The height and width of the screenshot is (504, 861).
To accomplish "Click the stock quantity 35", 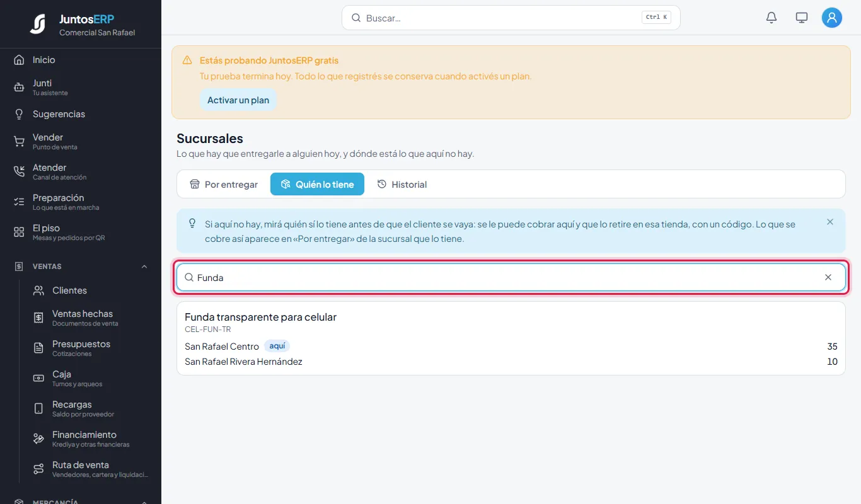I will [832, 346].
